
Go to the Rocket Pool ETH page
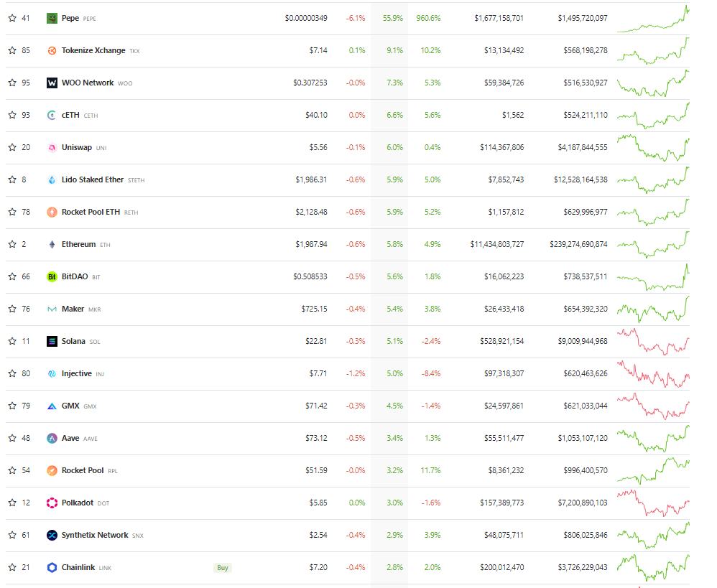[x=91, y=212]
